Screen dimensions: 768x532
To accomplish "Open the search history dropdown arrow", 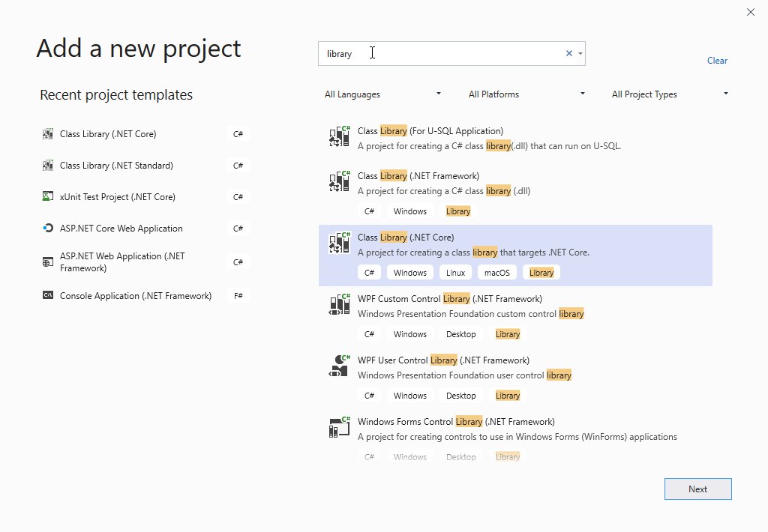I will [x=580, y=53].
